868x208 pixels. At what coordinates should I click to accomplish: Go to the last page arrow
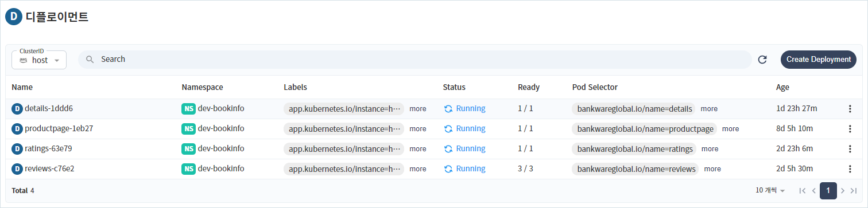[854, 190]
